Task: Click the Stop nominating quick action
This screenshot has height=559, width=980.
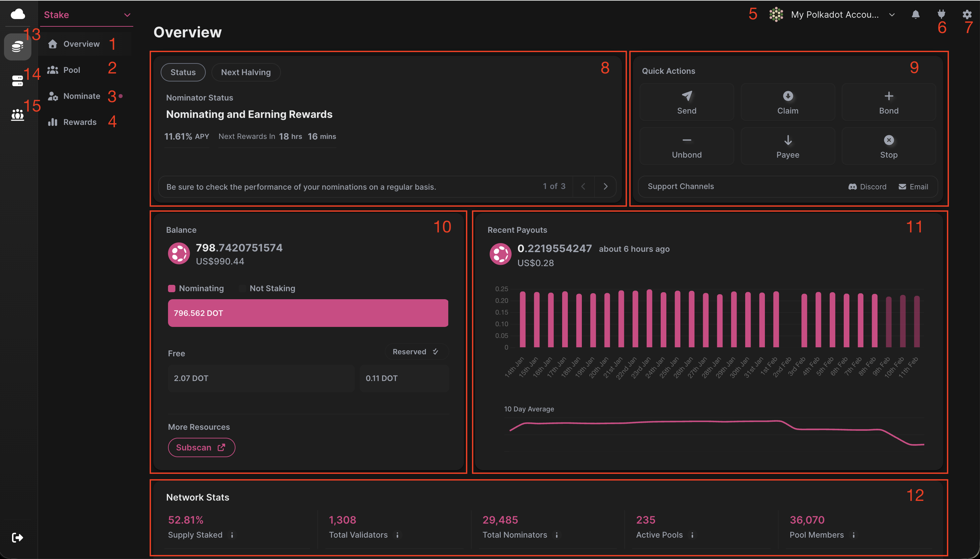Action: click(888, 146)
